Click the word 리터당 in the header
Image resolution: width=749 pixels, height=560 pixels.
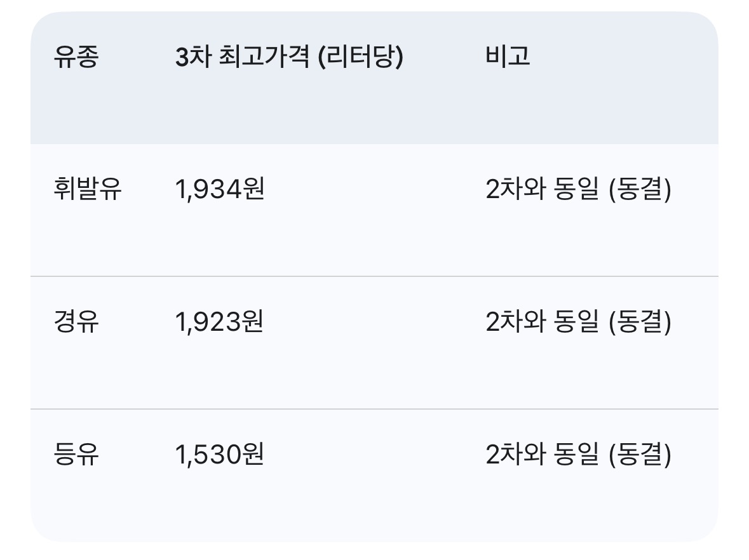click(361, 57)
